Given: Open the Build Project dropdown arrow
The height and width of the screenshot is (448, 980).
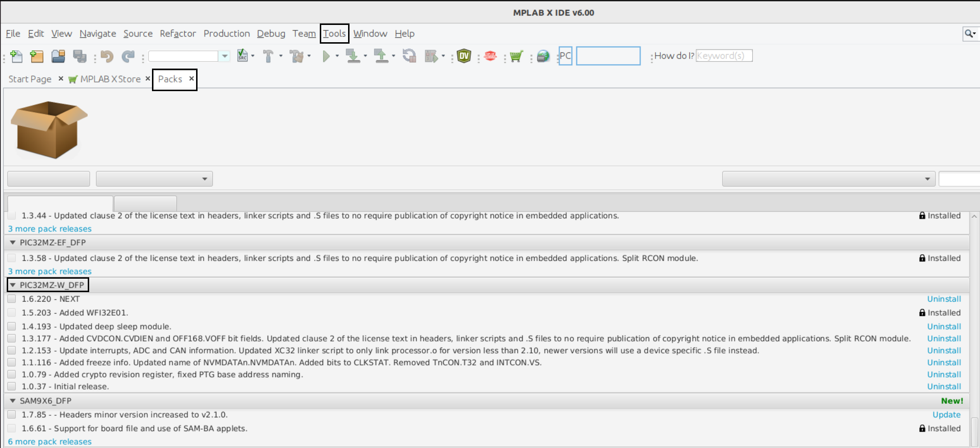Looking at the screenshot, I should (x=281, y=56).
